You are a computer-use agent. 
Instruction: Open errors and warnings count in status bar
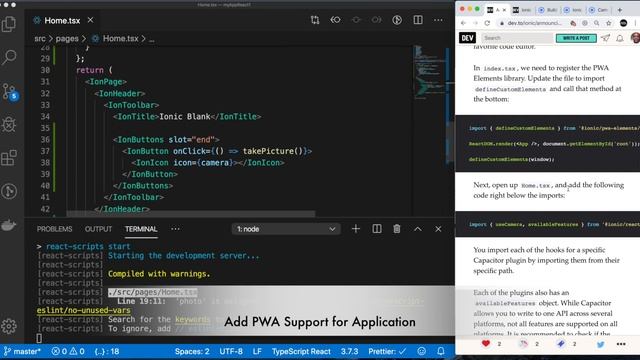68,351
